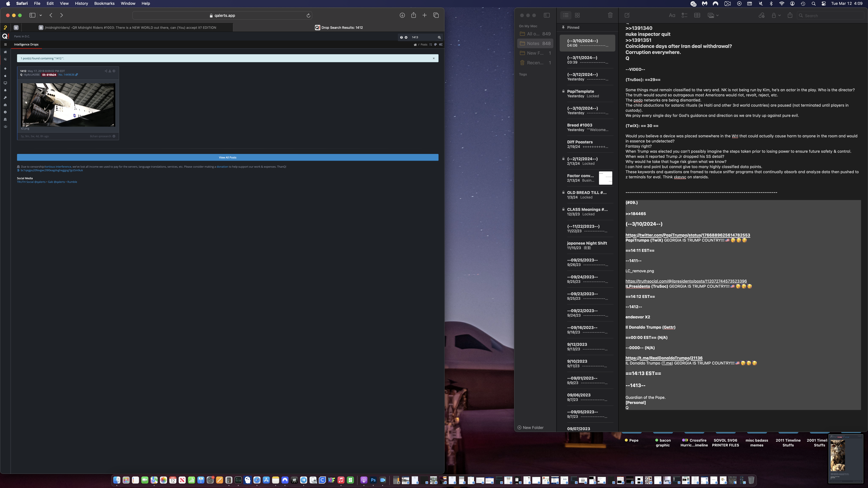Select the Notes 848 folder
Viewport: 868px width, 488px height.
tap(535, 43)
